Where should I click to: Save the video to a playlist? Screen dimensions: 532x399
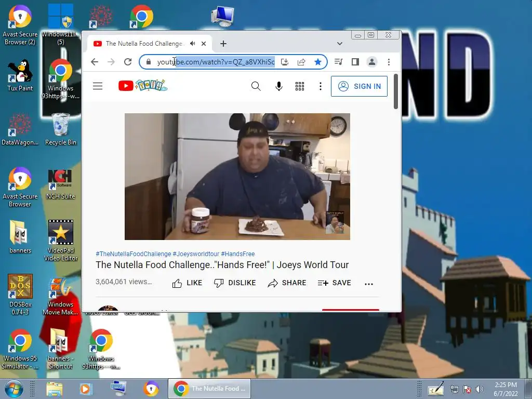pos(334,283)
